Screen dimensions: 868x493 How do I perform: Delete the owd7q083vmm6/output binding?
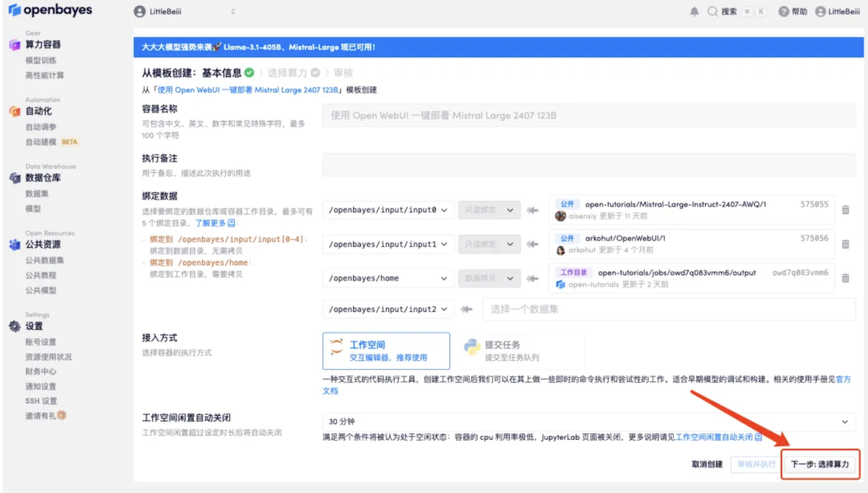pyautogui.click(x=845, y=278)
